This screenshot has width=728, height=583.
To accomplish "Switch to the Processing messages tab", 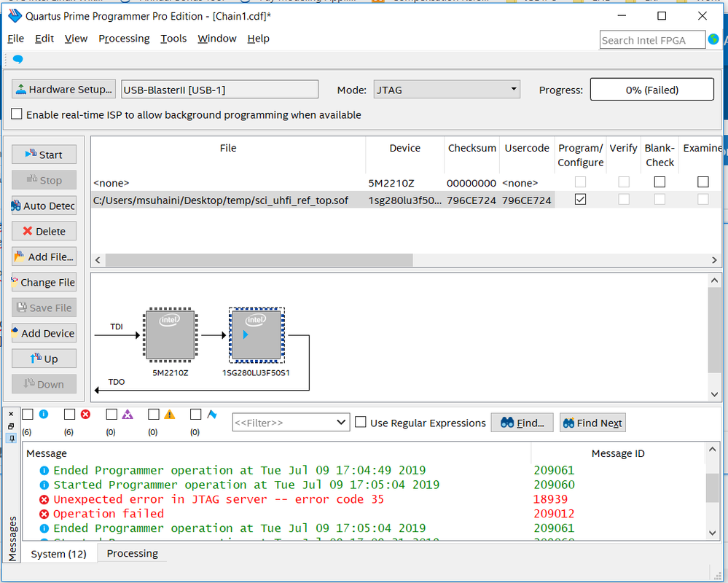I will pos(132,553).
